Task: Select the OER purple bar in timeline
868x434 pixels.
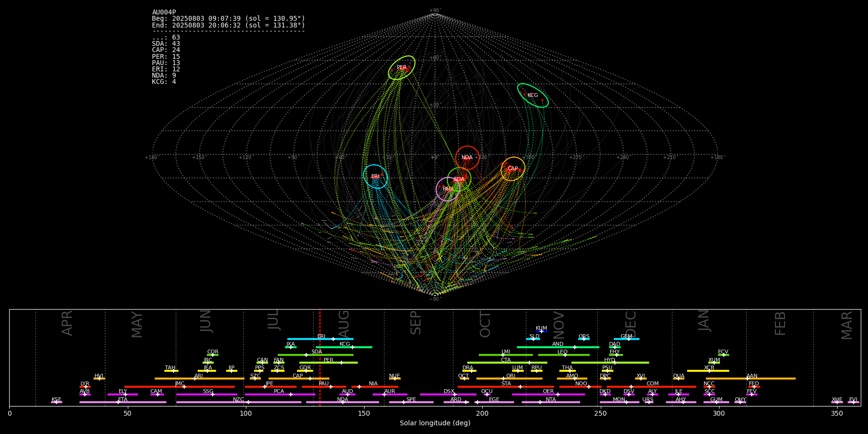Action: tap(548, 394)
